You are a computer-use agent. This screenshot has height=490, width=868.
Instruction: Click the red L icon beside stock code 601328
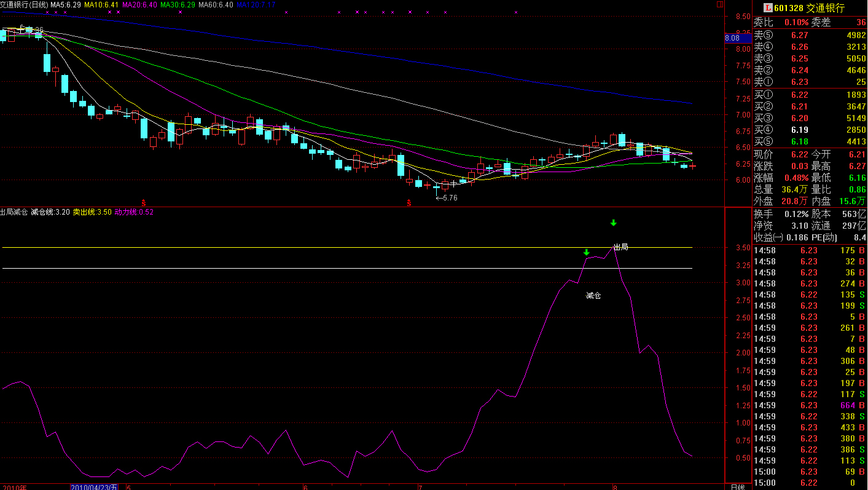tap(767, 8)
